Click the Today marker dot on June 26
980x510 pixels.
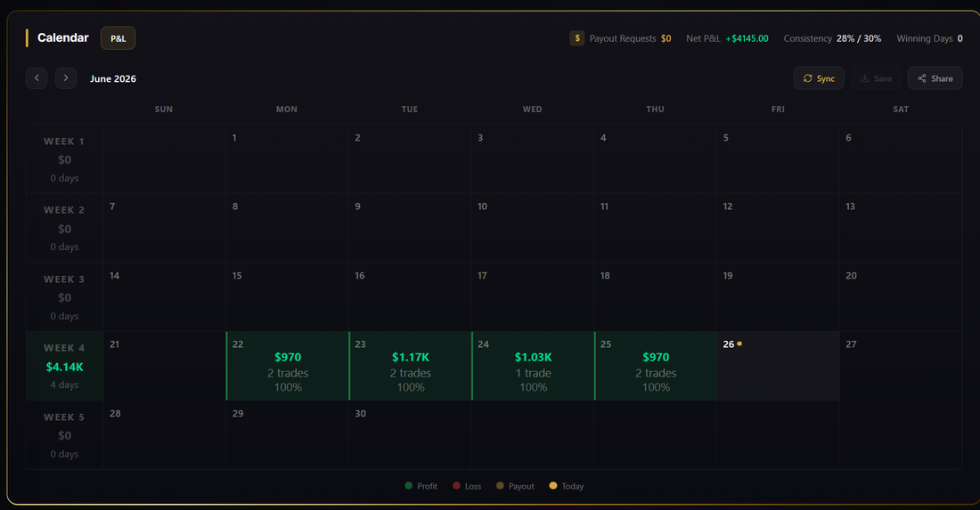pos(739,344)
